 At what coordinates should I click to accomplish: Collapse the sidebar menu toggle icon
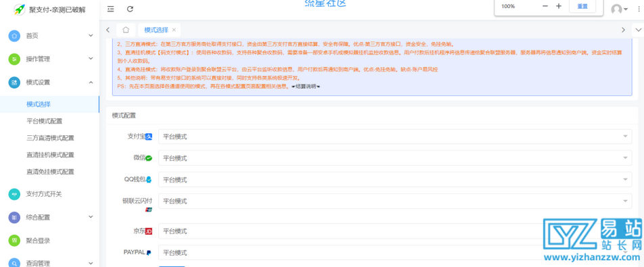pyautogui.click(x=110, y=9)
